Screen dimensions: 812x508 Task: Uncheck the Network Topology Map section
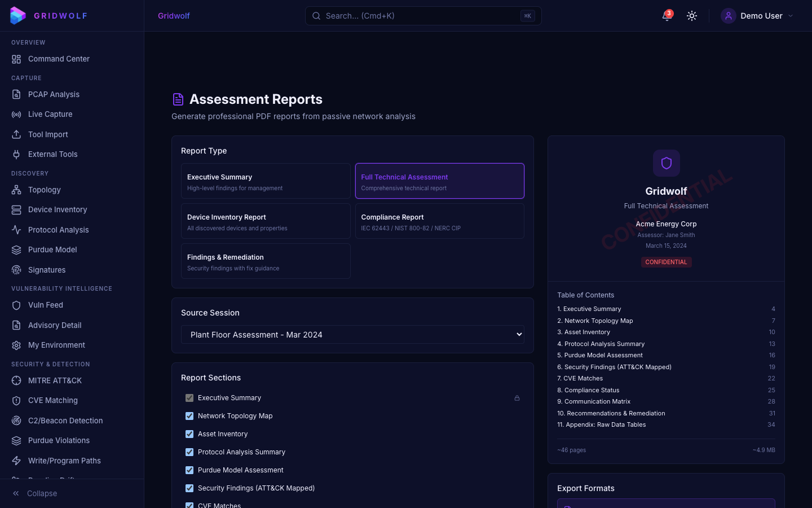pos(189,416)
